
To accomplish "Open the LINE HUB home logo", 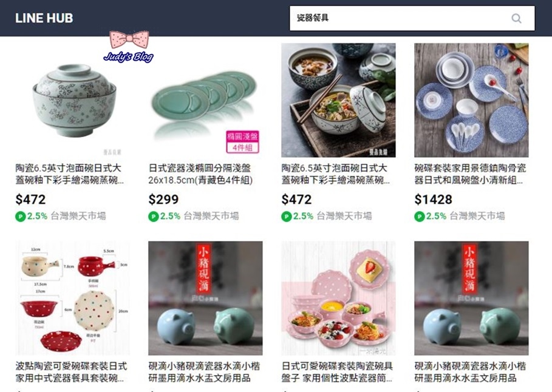I will pos(44,18).
